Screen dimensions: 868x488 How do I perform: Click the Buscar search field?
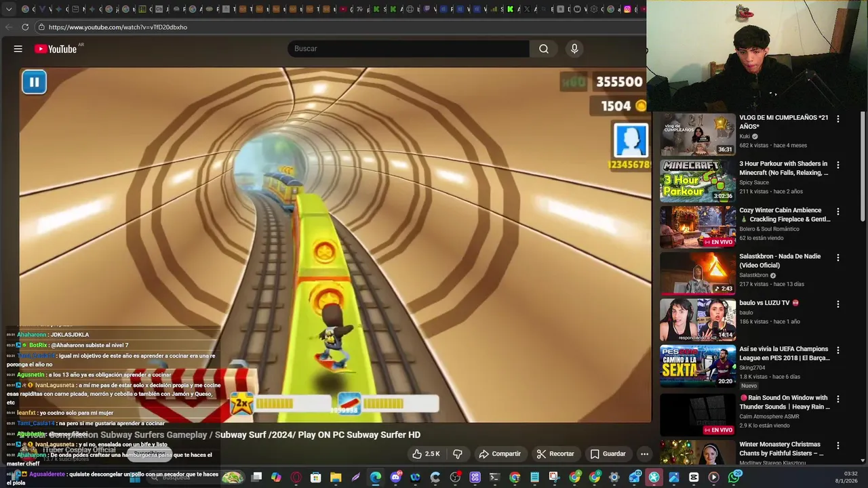pos(408,49)
